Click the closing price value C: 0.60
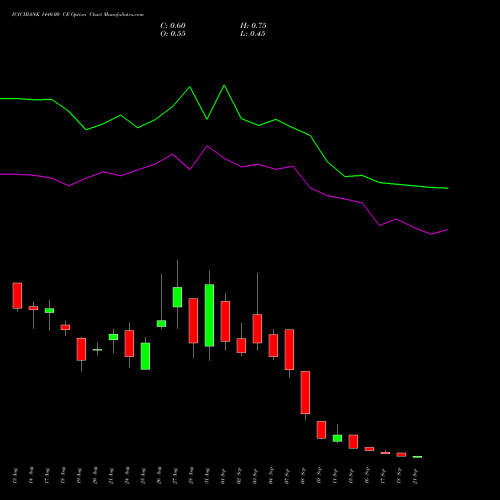The image size is (500, 500). [173, 26]
